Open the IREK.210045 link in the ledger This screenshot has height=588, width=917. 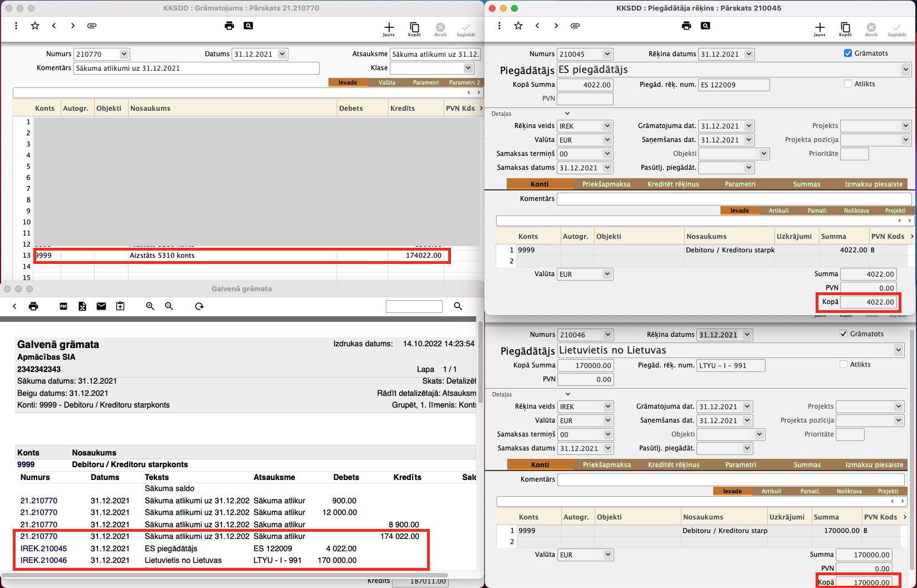click(43, 548)
